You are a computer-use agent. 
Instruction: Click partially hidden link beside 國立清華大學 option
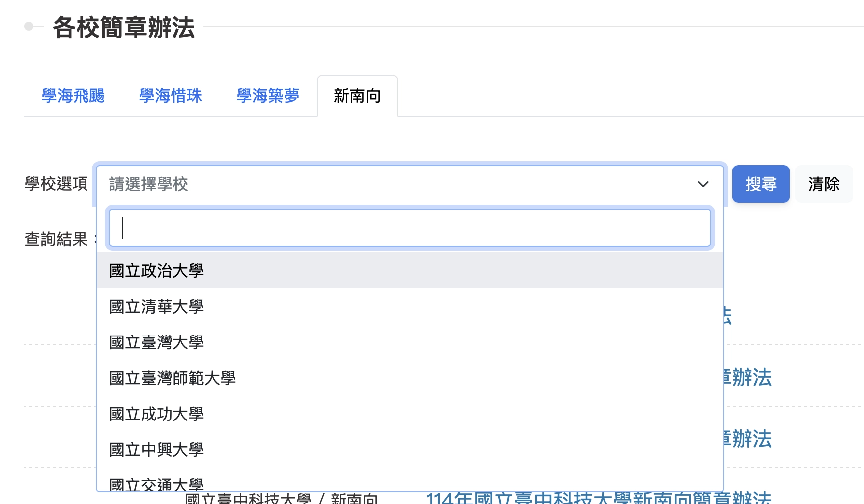pyautogui.click(x=728, y=316)
